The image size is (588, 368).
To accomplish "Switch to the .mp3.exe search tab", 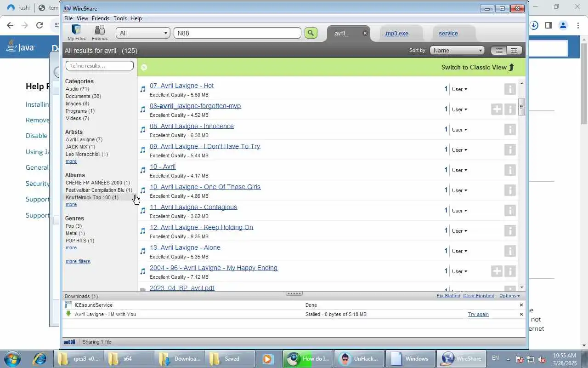I will (x=396, y=33).
